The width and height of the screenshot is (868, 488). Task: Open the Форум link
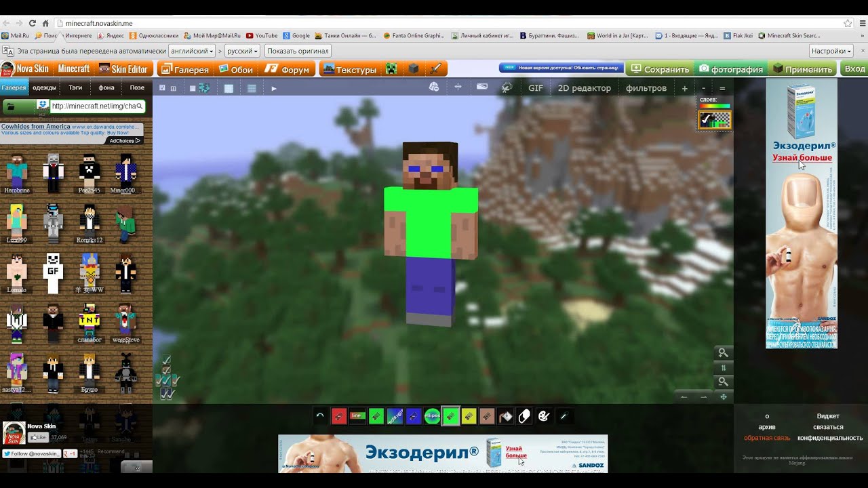pyautogui.click(x=288, y=69)
